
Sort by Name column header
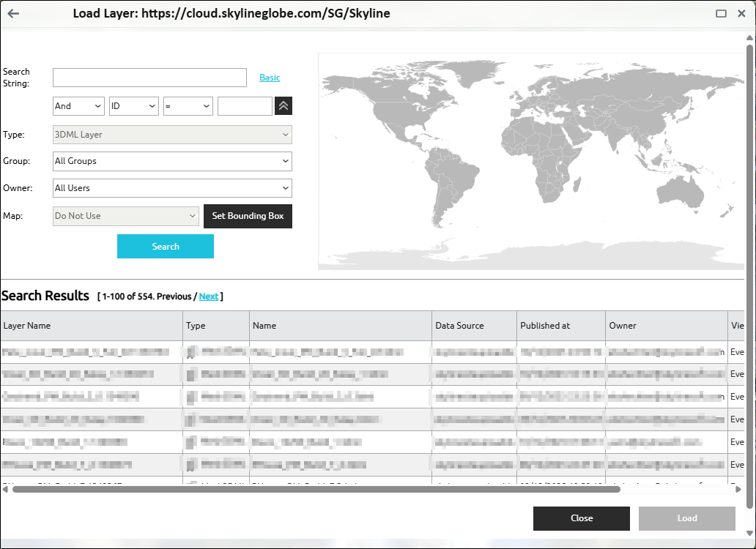341,326
